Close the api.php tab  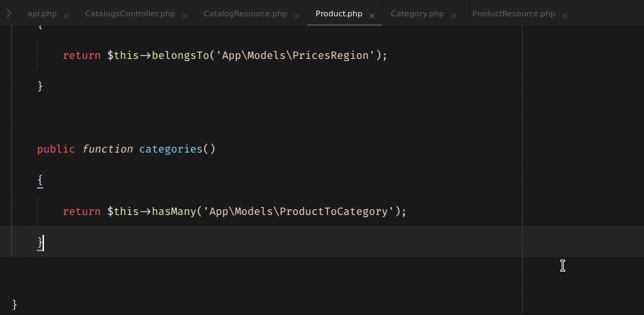click(66, 14)
